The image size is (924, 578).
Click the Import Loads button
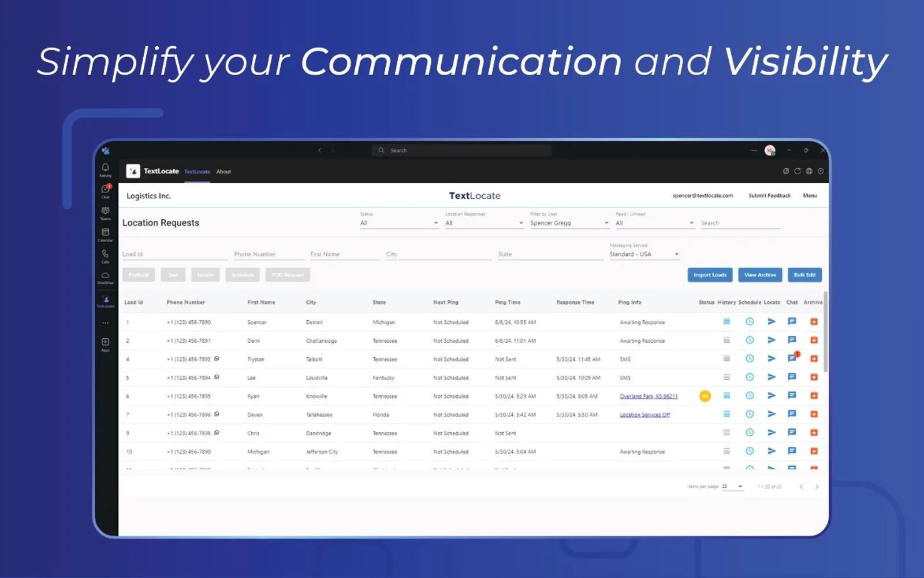tap(710, 275)
